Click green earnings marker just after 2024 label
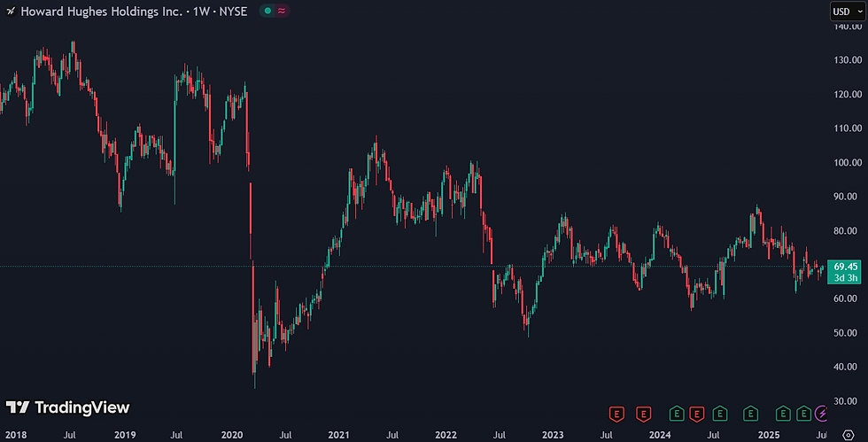The image size is (868, 442). click(x=677, y=413)
